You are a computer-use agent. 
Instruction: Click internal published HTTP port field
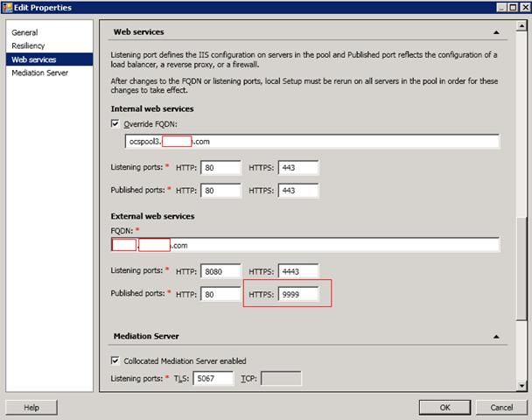220,191
